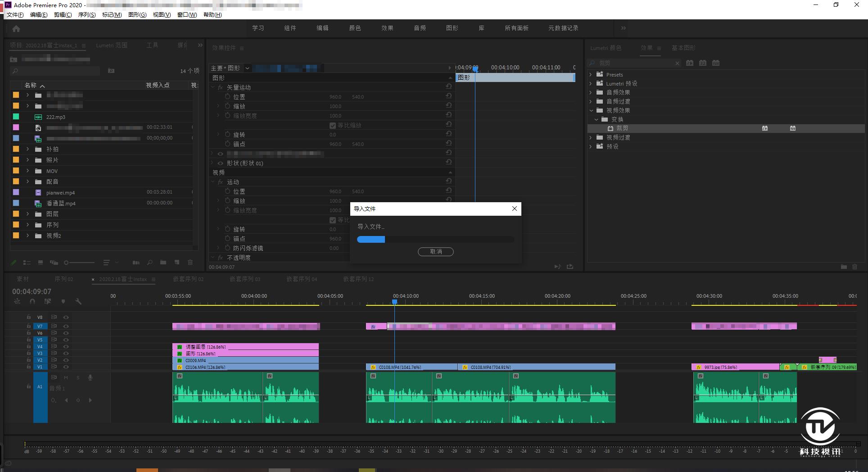Collapse the 视频效果 effects folder
The width and height of the screenshot is (868, 472).
(591, 110)
